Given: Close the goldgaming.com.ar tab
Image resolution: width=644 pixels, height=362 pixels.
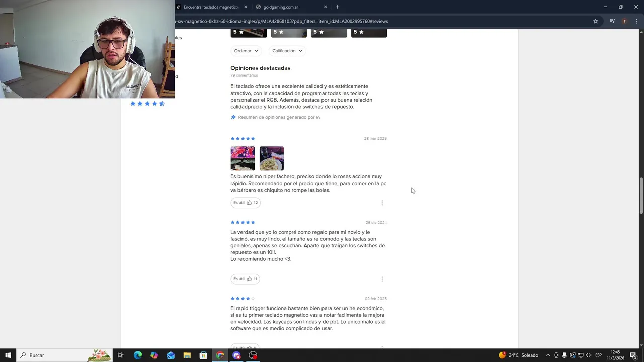Looking at the screenshot, I should (x=325, y=7).
